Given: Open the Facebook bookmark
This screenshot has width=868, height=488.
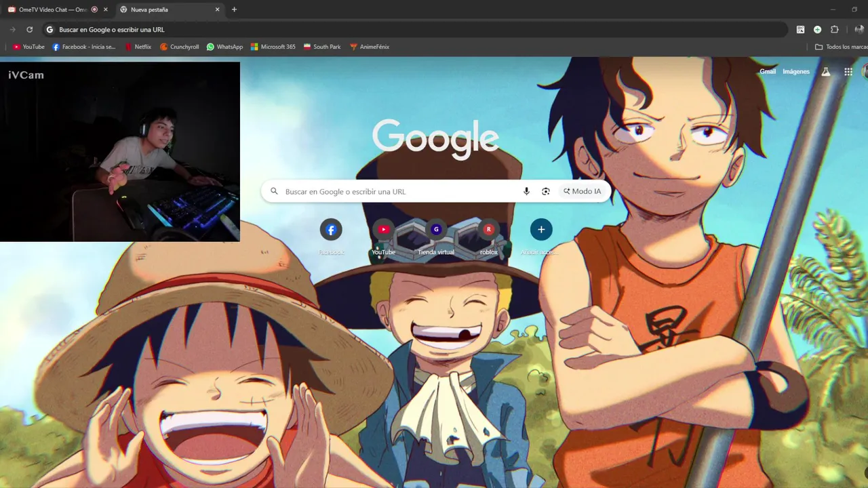Looking at the screenshot, I should pyautogui.click(x=84, y=47).
